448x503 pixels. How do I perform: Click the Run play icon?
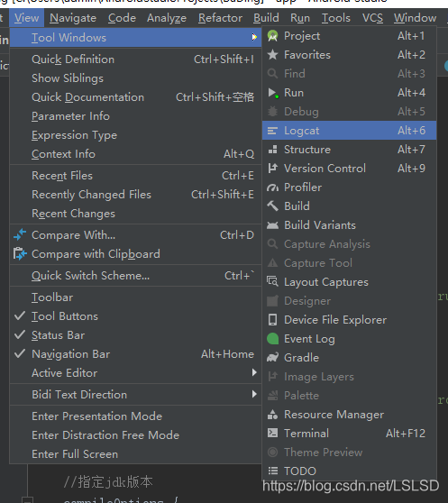point(272,93)
